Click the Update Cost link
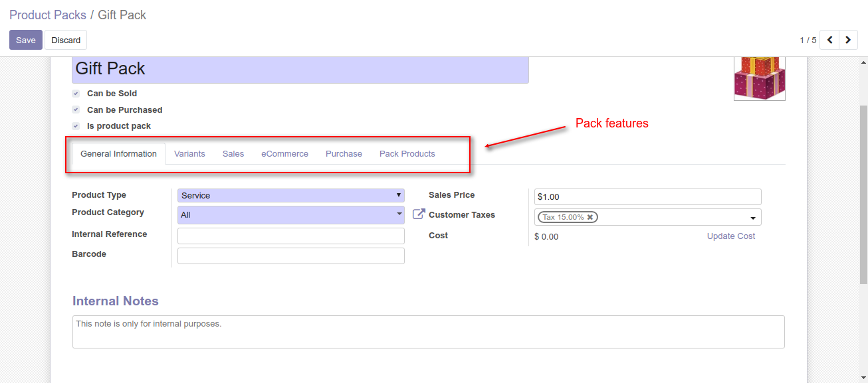Screen dimensions: 868x383 coord(730,236)
